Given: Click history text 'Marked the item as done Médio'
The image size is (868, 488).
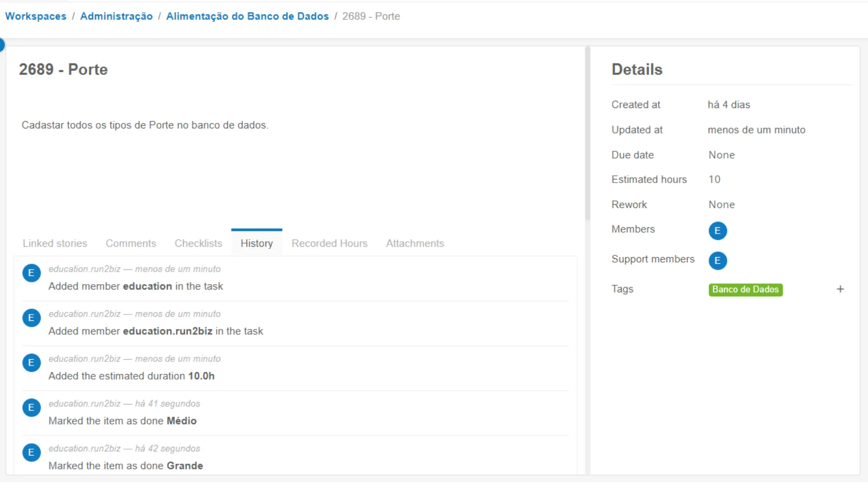Looking at the screenshot, I should pyautogui.click(x=123, y=421).
